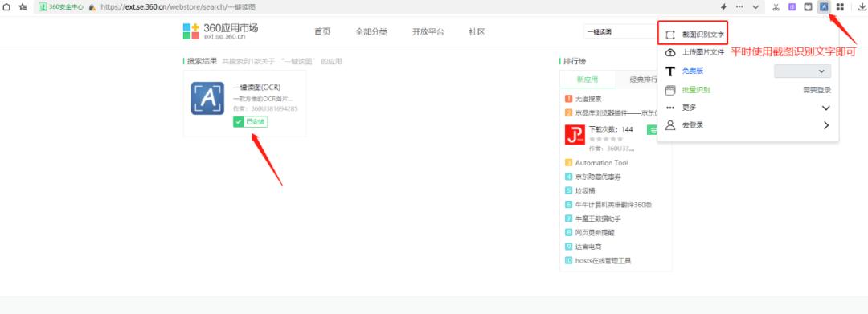
Task: Open ranking item 垃圾桶
Action: click(585, 190)
